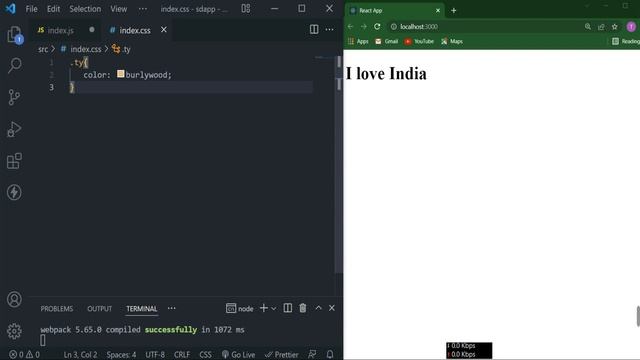The width and height of the screenshot is (640, 360).
Task: Open a new browser tab
Action: click(x=453, y=11)
